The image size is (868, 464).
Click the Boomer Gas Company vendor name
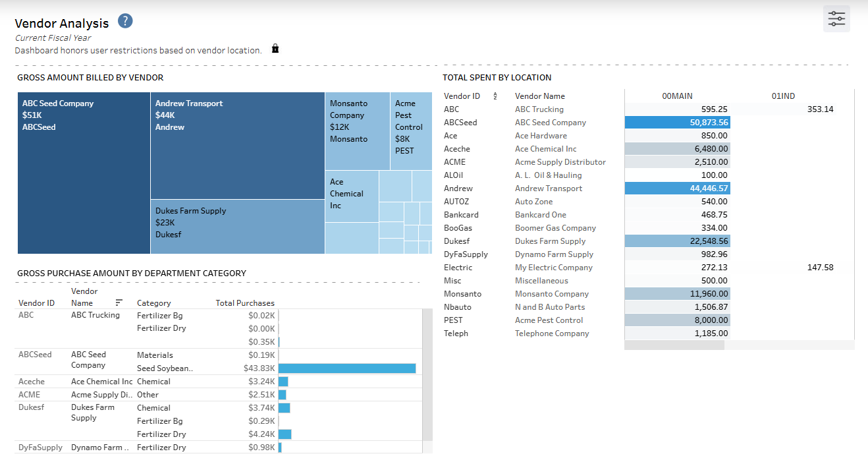[x=555, y=228]
